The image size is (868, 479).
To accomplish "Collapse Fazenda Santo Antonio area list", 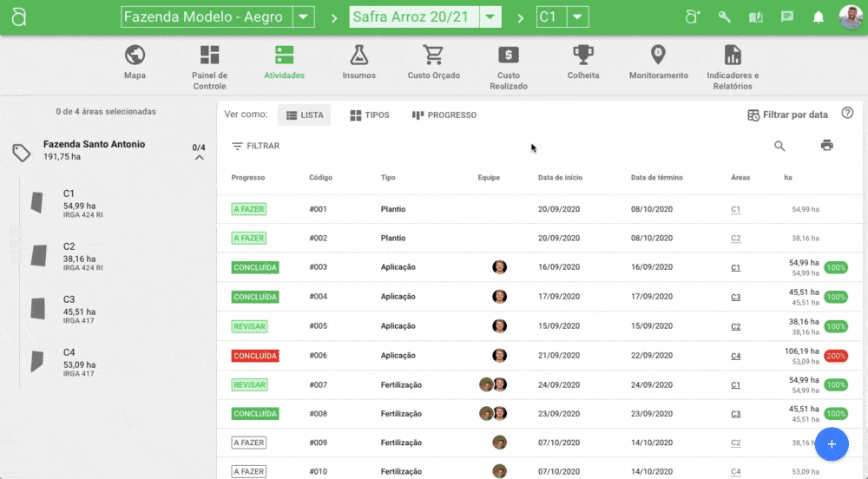I will tap(199, 158).
